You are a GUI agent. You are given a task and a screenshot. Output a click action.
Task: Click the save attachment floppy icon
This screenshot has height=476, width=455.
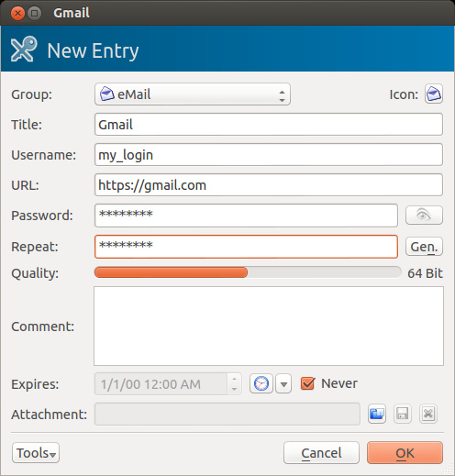[402, 414]
